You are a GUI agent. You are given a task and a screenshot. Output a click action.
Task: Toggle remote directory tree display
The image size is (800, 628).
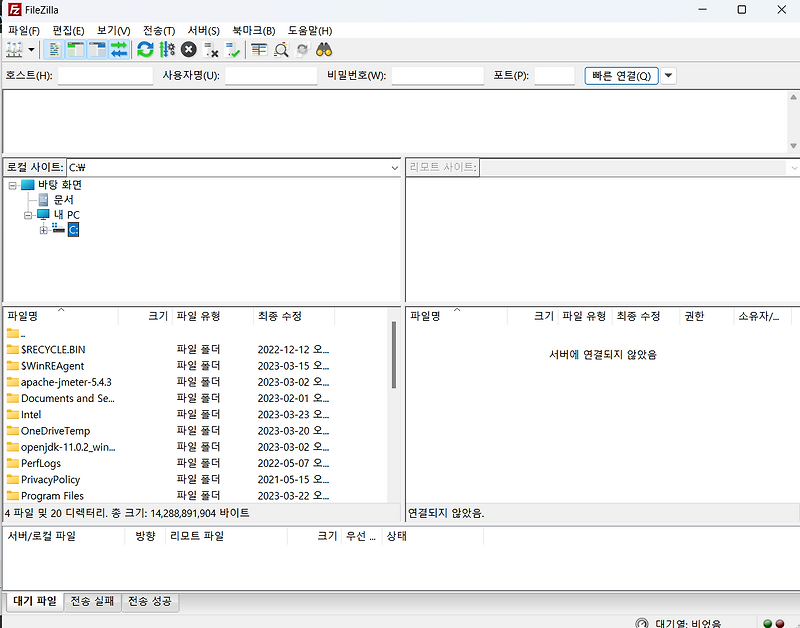[x=97, y=49]
